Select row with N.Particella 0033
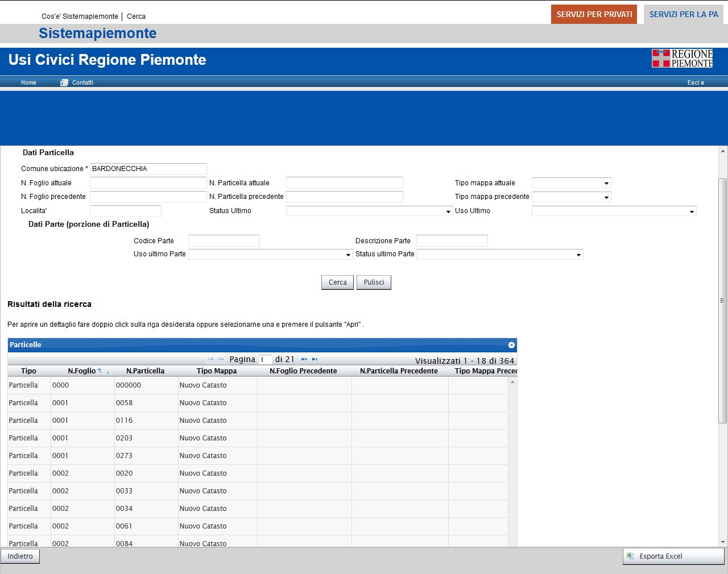This screenshot has width=728, height=574. coord(258,491)
